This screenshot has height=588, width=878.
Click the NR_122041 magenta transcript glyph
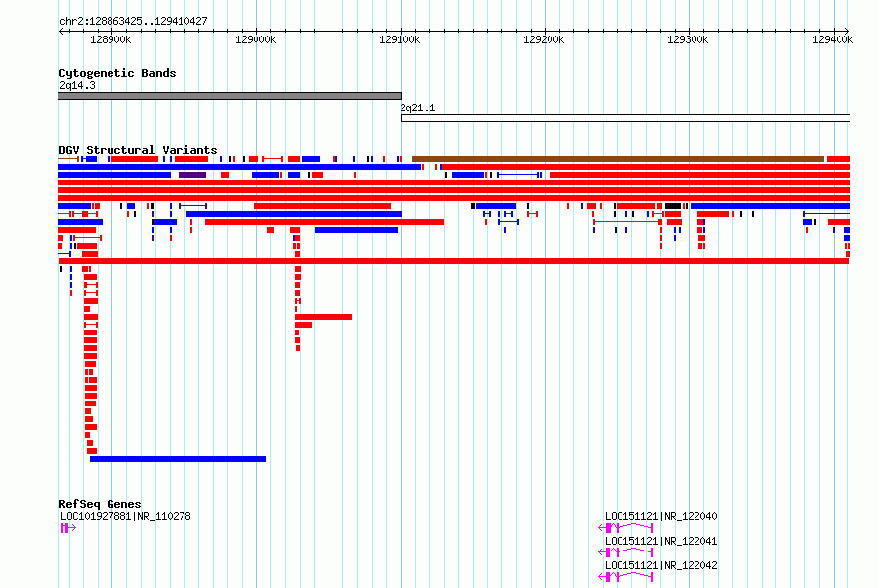click(625, 552)
